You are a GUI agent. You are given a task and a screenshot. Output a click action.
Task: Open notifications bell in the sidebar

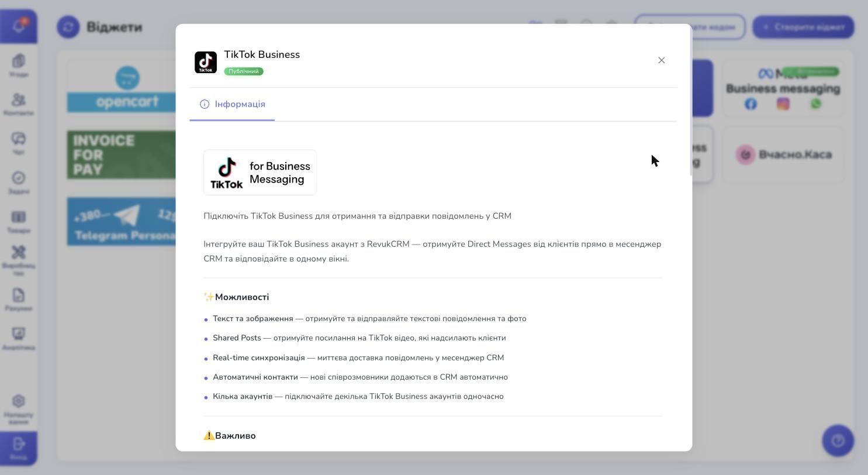[x=19, y=26]
